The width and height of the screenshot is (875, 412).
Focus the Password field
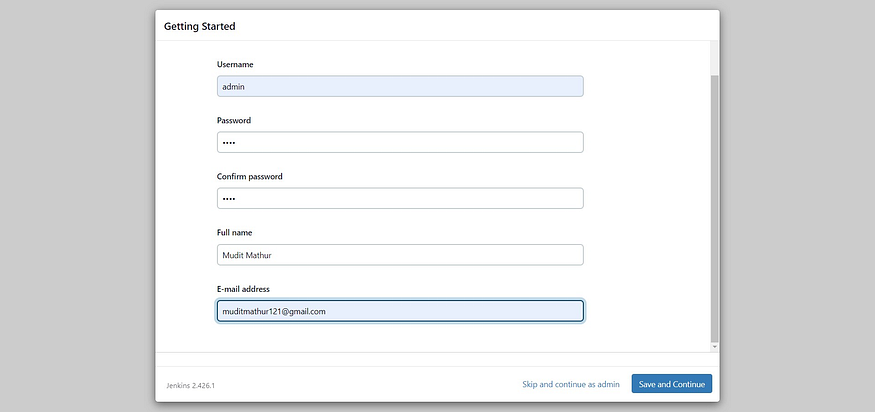click(x=399, y=143)
